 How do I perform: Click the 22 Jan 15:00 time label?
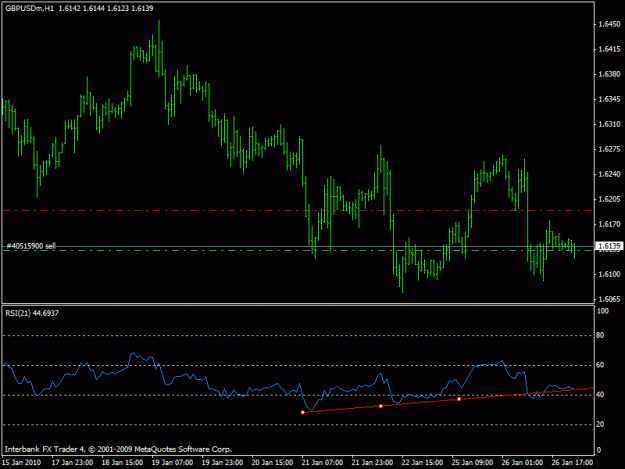click(x=422, y=463)
